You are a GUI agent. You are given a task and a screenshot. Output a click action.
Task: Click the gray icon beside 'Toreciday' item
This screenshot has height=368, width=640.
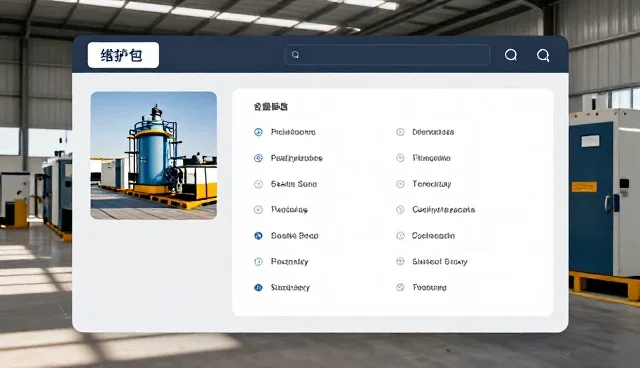click(x=400, y=184)
